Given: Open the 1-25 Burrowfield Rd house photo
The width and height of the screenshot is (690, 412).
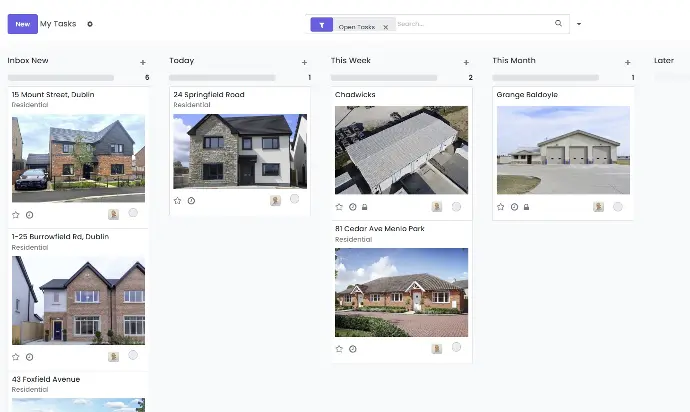Looking at the screenshot, I should point(78,301).
